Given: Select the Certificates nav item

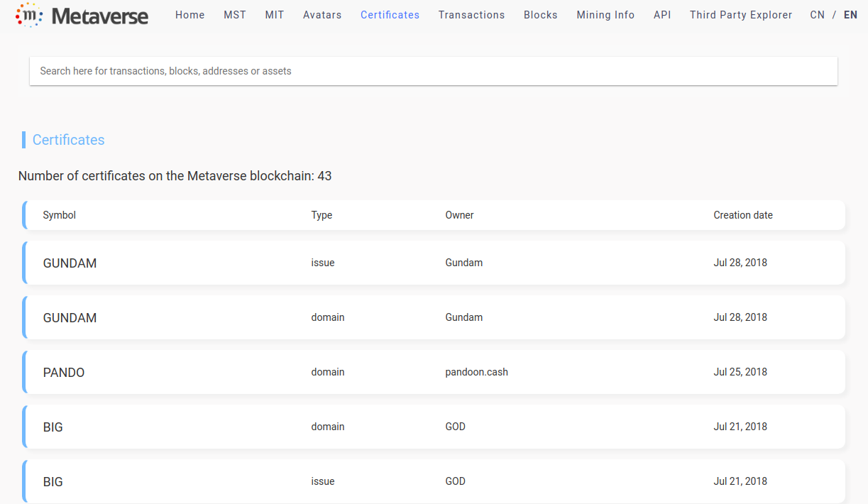Looking at the screenshot, I should click(390, 15).
